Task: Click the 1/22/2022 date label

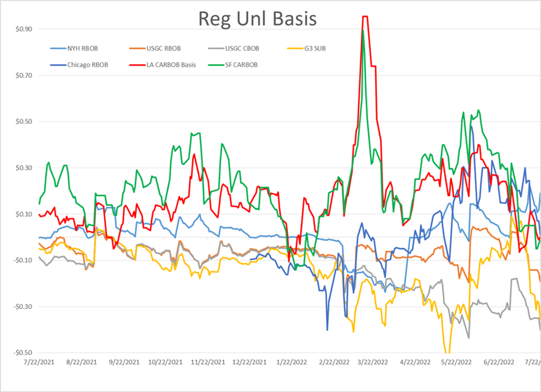Action: point(291,362)
